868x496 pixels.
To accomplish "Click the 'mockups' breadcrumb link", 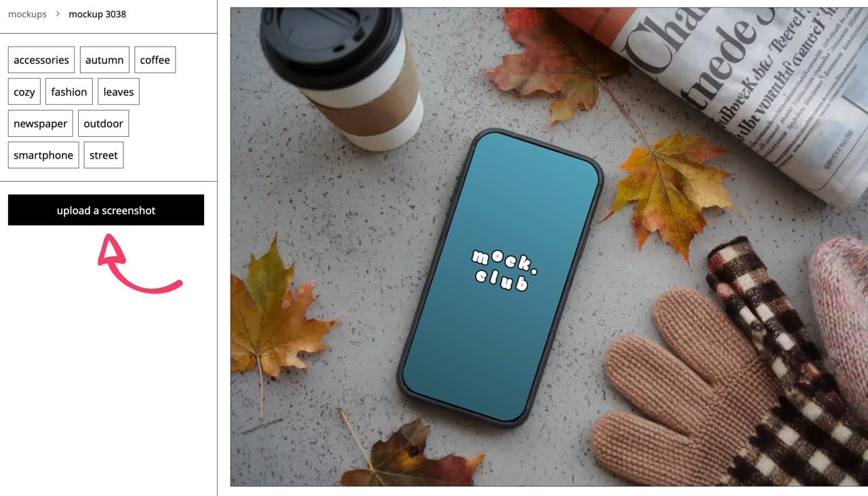I will pos(27,14).
